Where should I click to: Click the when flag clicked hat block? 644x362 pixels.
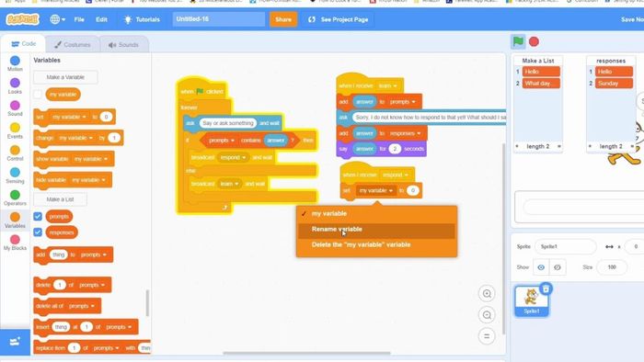202,90
